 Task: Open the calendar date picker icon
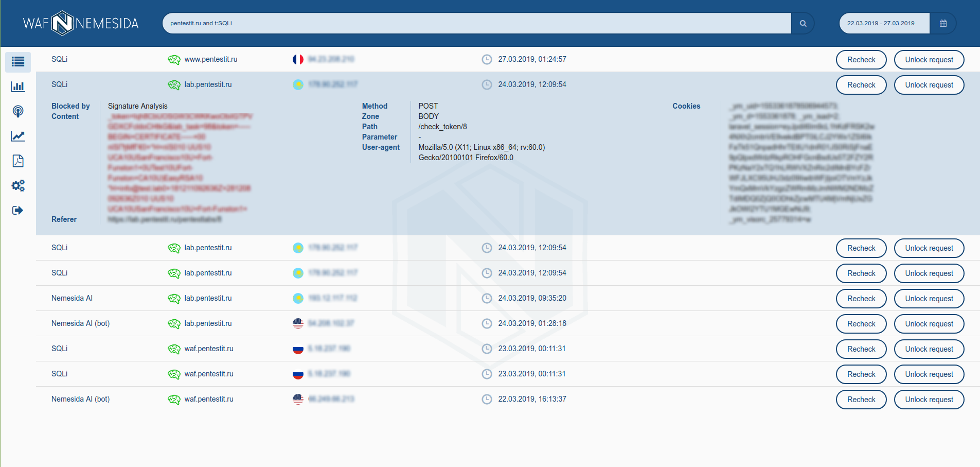coord(943,23)
